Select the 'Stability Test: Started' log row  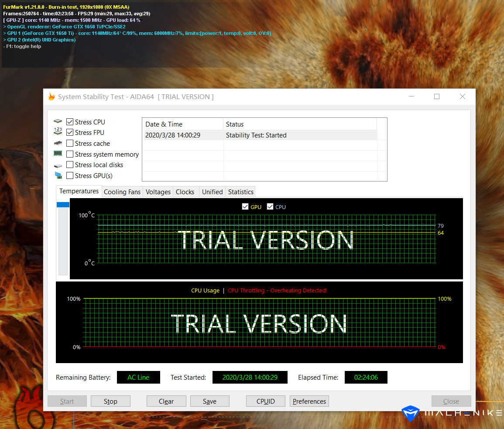click(259, 135)
